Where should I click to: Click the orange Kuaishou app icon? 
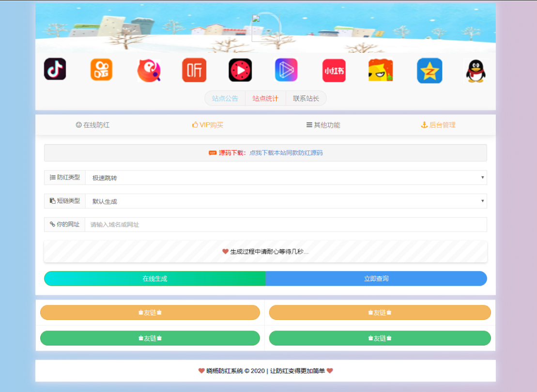tap(101, 70)
